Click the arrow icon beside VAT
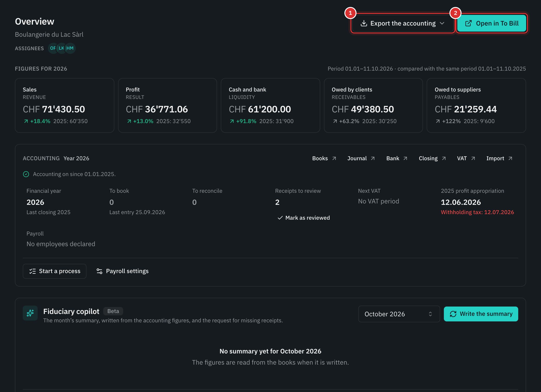This screenshot has height=392, width=541. (473, 158)
